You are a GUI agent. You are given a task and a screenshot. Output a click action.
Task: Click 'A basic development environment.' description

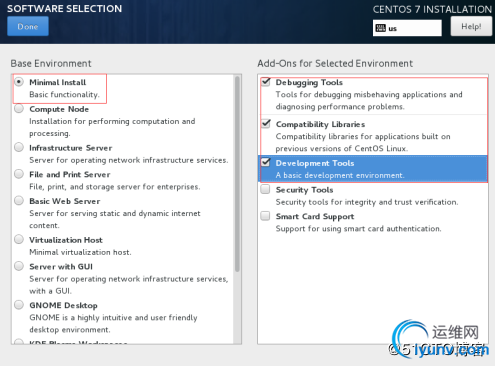340,175
